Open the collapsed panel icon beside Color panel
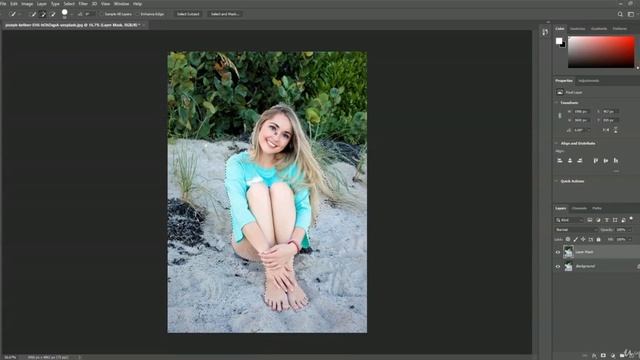640x360 pixels. pos(545,32)
